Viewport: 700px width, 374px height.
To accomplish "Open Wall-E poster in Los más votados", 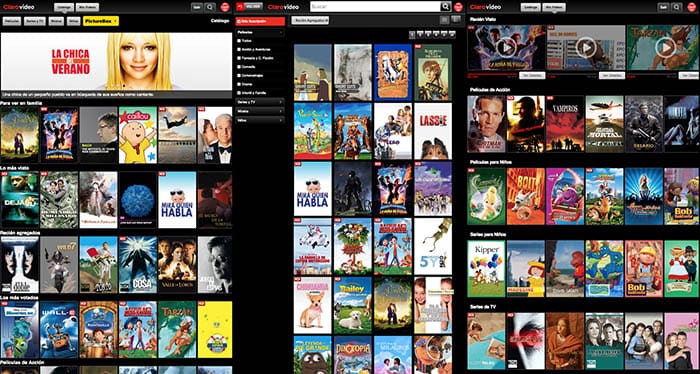I will click(59, 329).
